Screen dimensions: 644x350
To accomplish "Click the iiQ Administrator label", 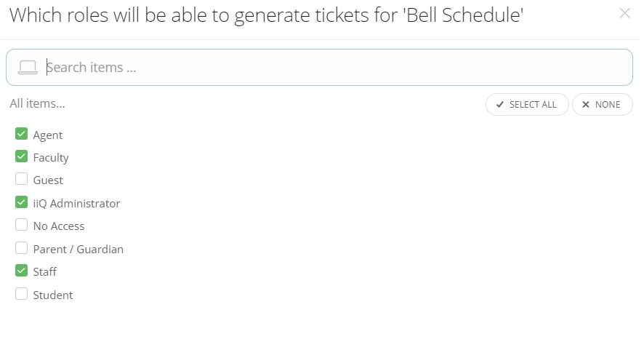I will [76, 204].
